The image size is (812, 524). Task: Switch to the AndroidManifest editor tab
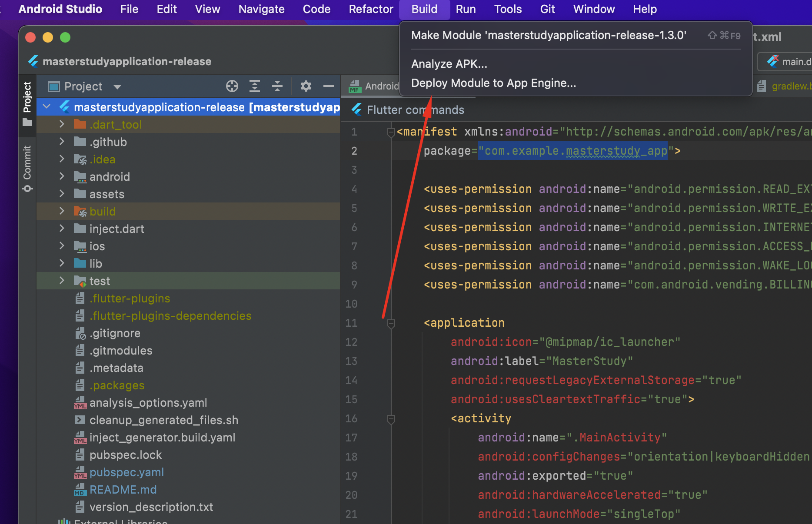373,86
